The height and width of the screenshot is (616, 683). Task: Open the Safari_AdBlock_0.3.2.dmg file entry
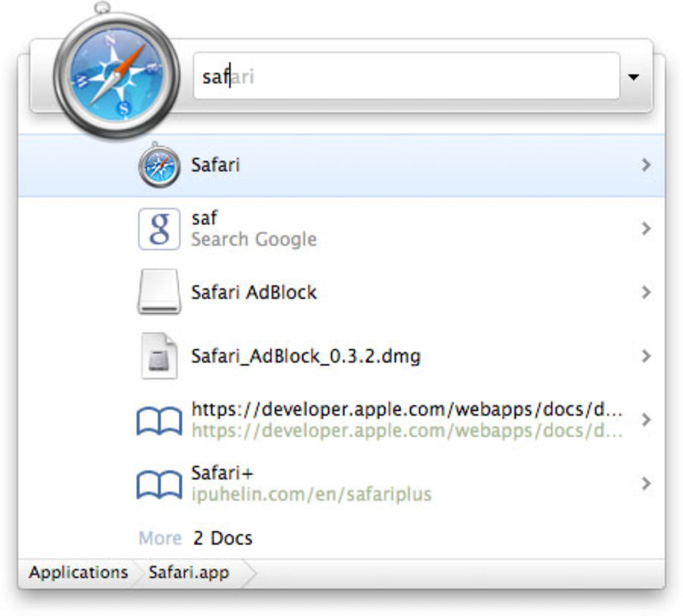click(306, 356)
